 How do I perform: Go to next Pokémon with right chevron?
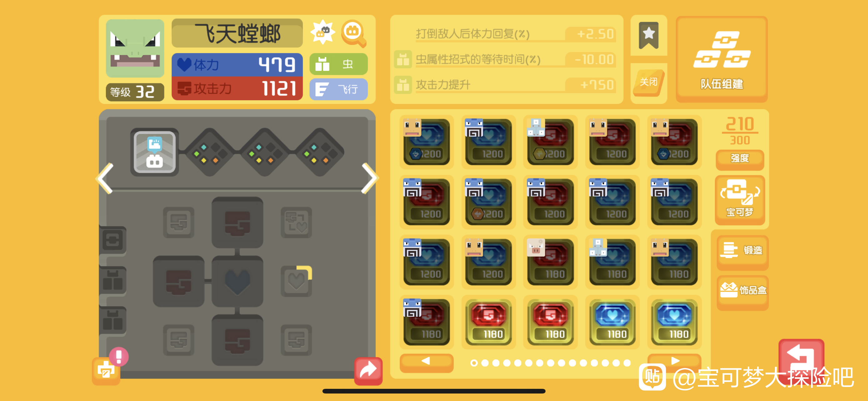[370, 178]
